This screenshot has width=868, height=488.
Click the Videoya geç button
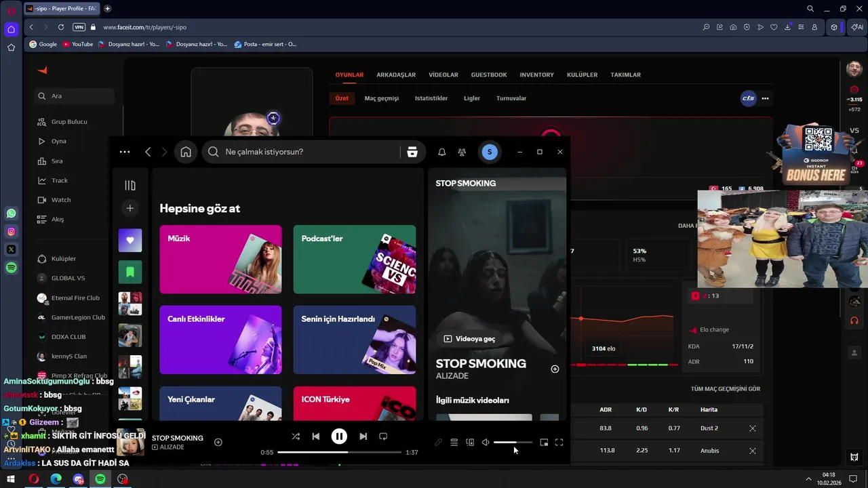[469, 339]
